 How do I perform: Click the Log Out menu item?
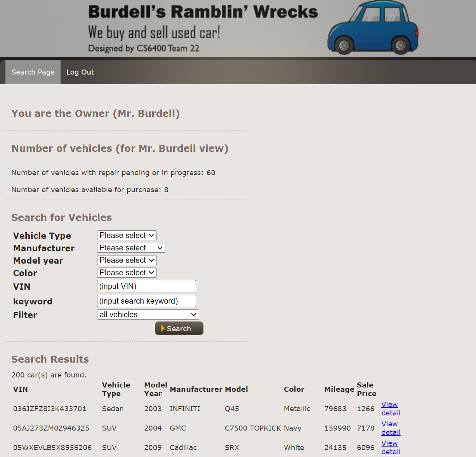click(x=80, y=72)
